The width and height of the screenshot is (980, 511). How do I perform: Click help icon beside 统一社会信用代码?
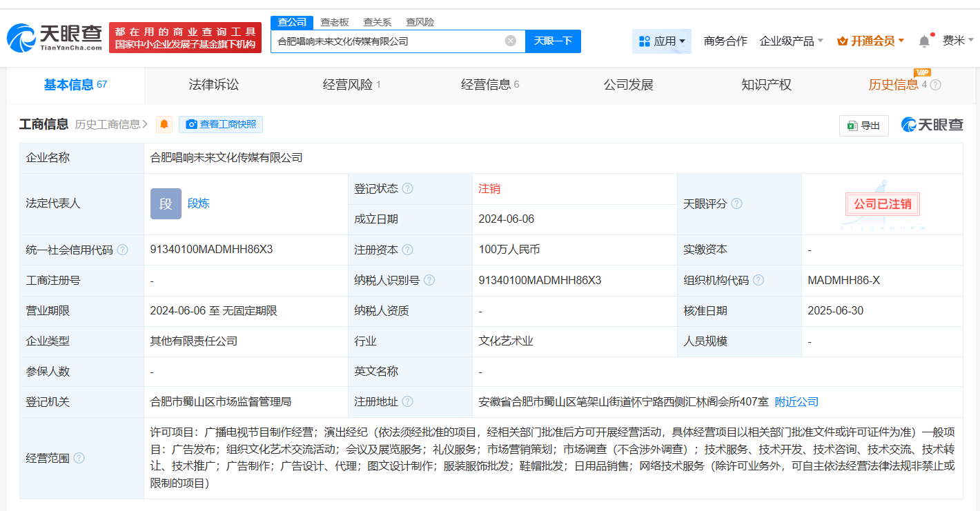tap(122, 250)
